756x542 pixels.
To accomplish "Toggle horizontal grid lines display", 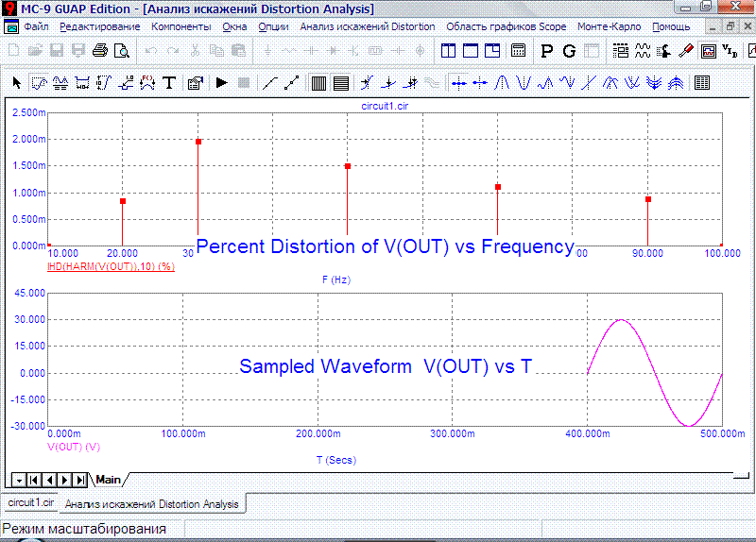I will click(341, 83).
